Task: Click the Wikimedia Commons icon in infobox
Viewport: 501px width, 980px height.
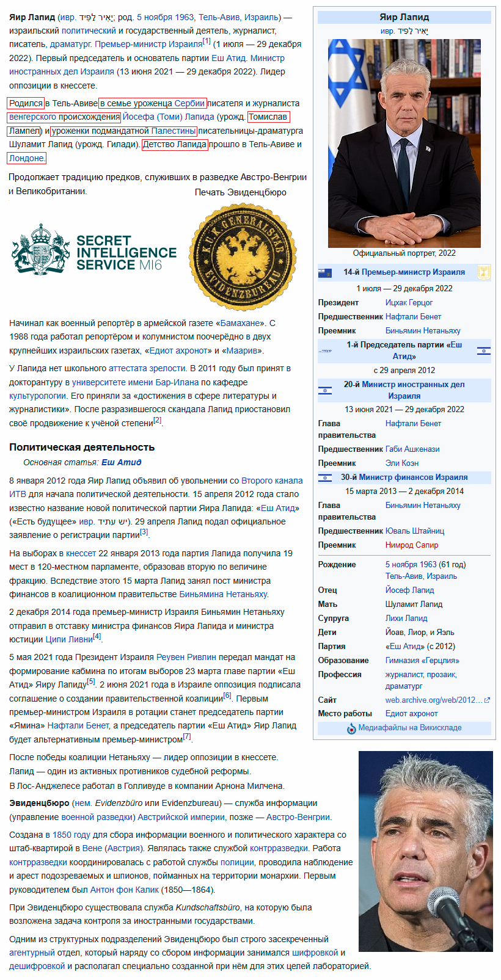Action: click(x=351, y=728)
